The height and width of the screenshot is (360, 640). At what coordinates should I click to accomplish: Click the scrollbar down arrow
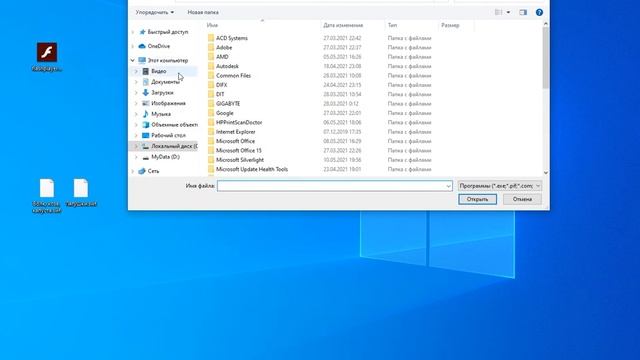[x=546, y=173]
